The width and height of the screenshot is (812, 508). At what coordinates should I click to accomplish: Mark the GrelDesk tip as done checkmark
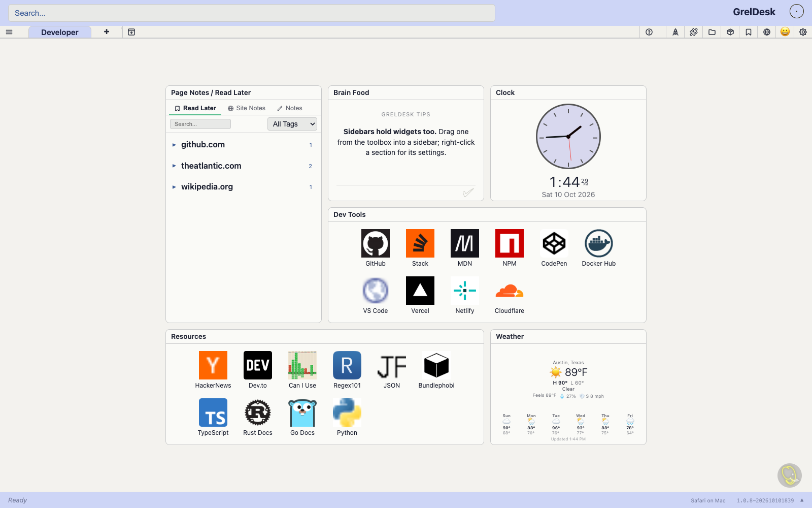468,192
